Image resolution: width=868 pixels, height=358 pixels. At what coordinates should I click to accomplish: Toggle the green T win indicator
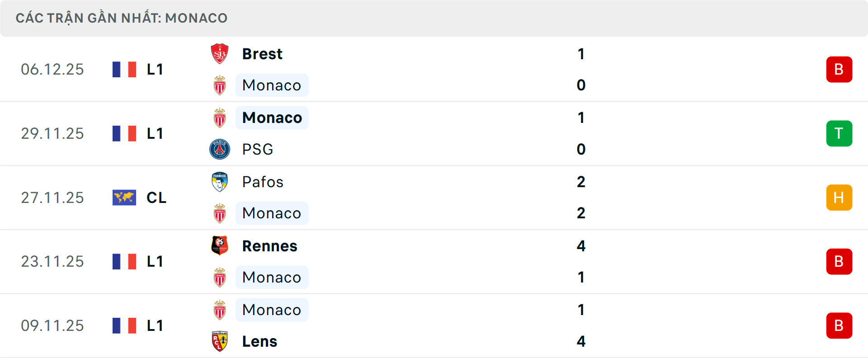[839, 133]
